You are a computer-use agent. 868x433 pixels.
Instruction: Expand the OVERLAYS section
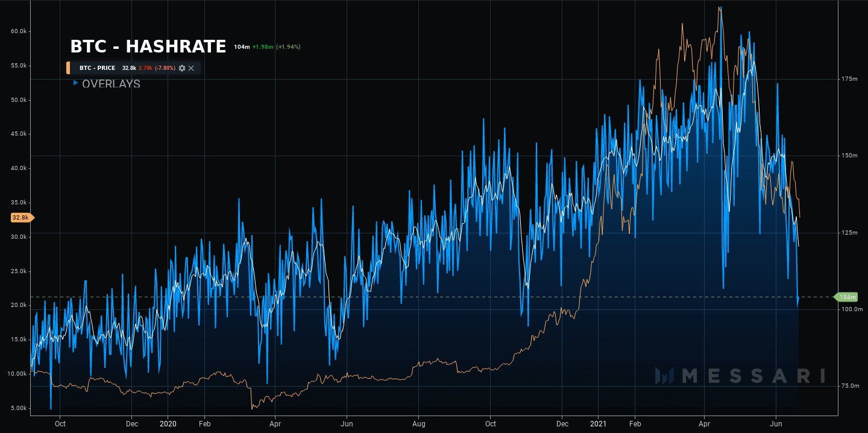click(x=112, y=84)
